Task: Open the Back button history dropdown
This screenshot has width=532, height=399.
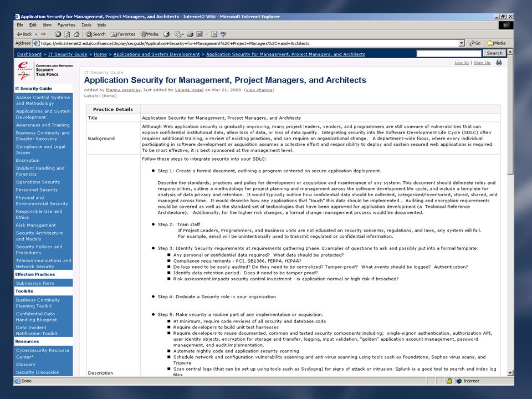Action: click(x=36, y=34)
